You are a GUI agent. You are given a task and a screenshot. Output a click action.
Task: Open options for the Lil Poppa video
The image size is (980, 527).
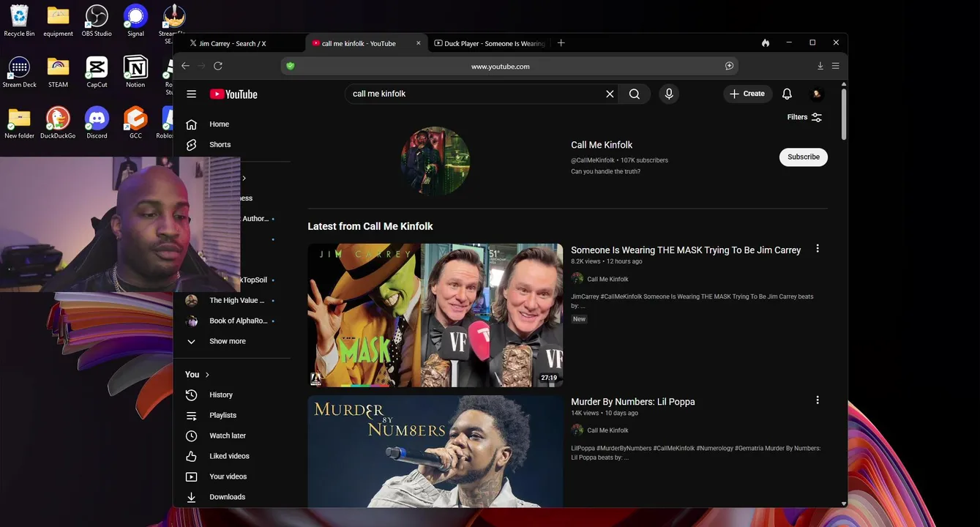[818, 400]
